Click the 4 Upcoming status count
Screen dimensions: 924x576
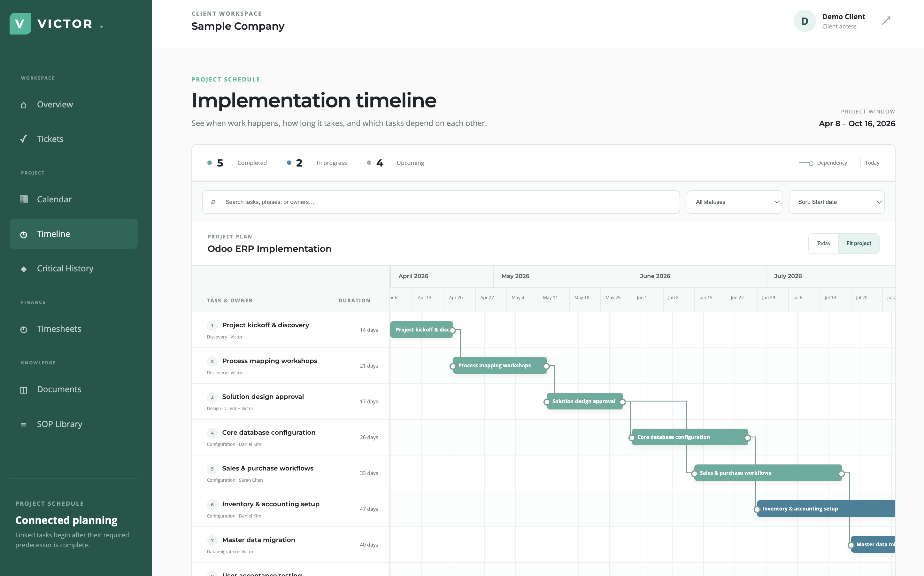[x=395, y=163]
